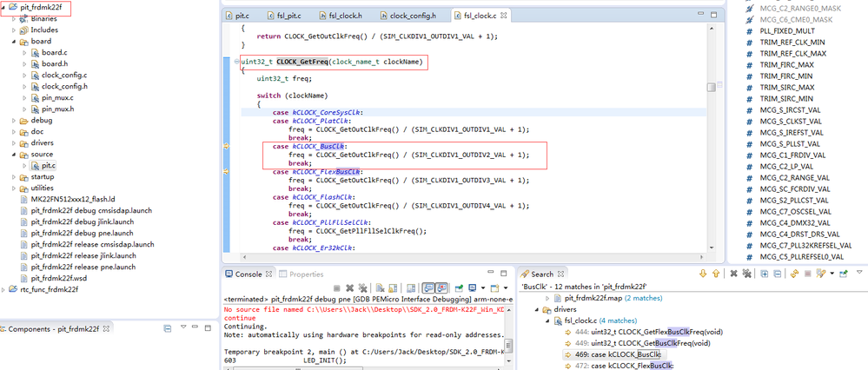The width and height of the screenshot is (868, 370).
Task: Pin the Search view
Action: (x=843, y=274)
